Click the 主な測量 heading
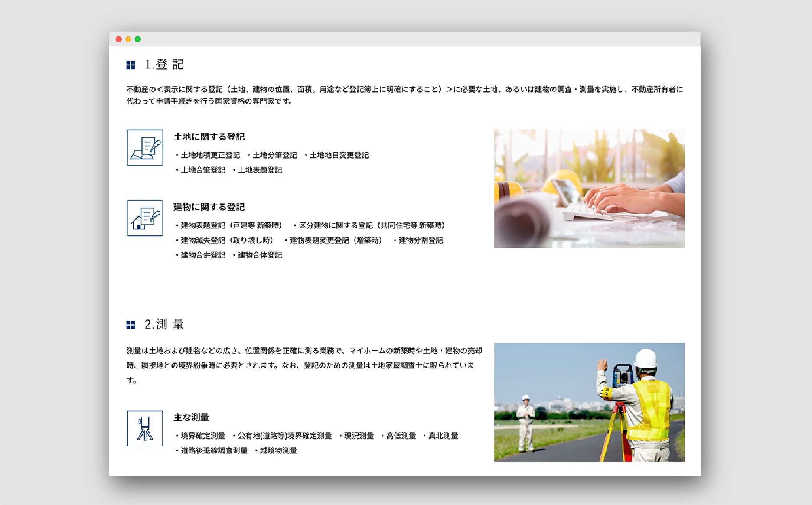Viewport: 812px width, 505px height. (x=192, y=417)
